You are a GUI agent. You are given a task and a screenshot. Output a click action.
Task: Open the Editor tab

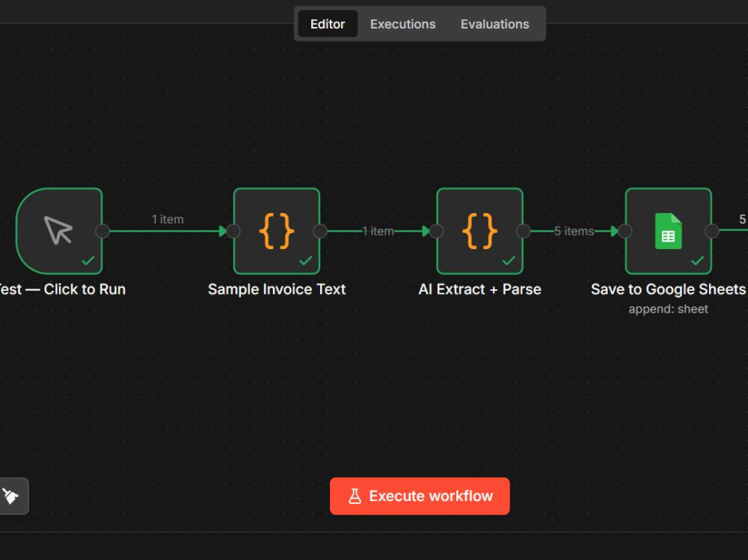tap(328, 24)
